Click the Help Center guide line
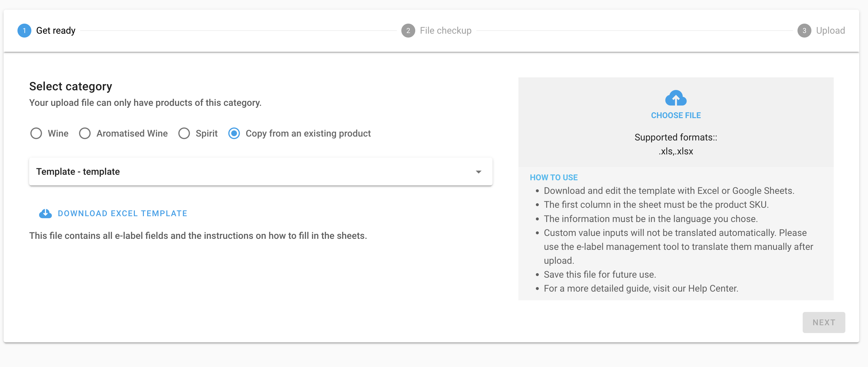Screen dimensions: 868x367 point(641,289)
